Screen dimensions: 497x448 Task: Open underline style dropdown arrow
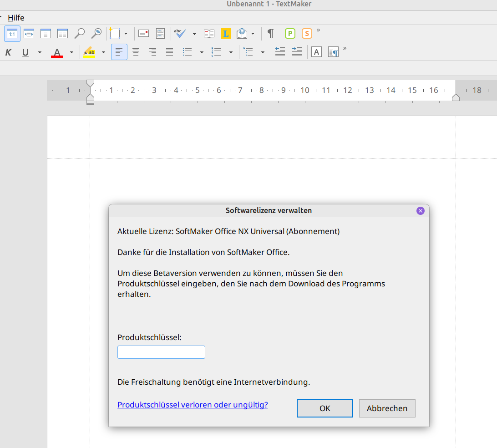40,52
